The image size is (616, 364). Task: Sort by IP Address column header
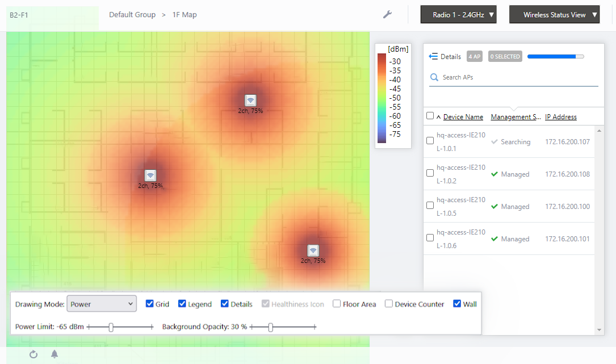[560, 117]
